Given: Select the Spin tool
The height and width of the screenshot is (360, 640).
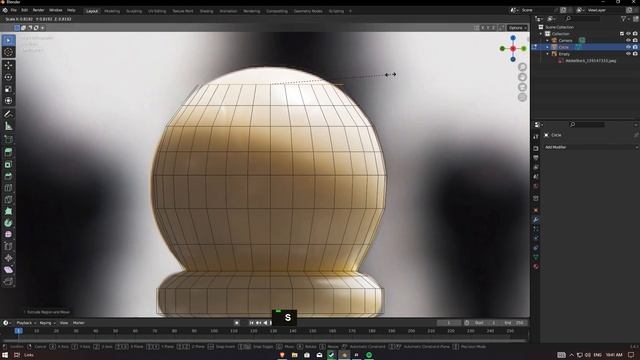Looking at the screenshot, I should click(x=9, y=223).
